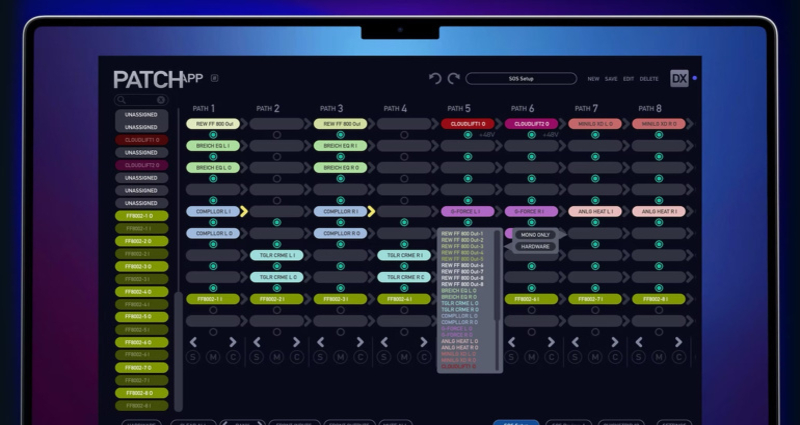Click the device list scrollbar in the sidebar
Screen dimensions: 800x425
click(x=179, y=351)
